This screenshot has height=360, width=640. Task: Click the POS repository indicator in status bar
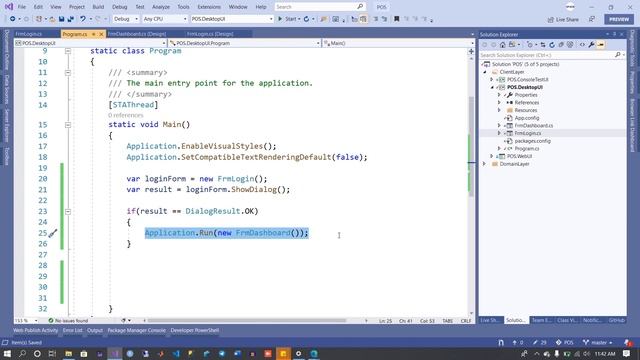point(565,342)
